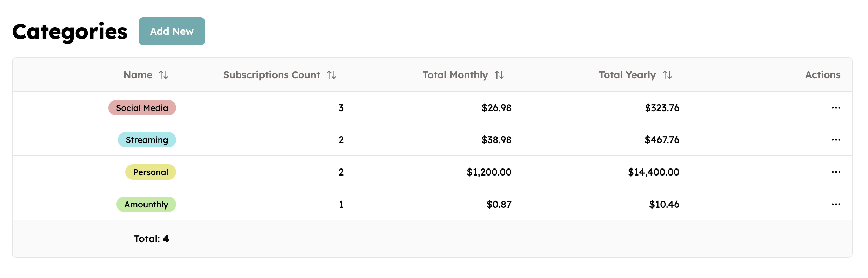Screen dimensions: 868x278
Task: Open actions menu for Amounthly row
Action: point(836,204)
